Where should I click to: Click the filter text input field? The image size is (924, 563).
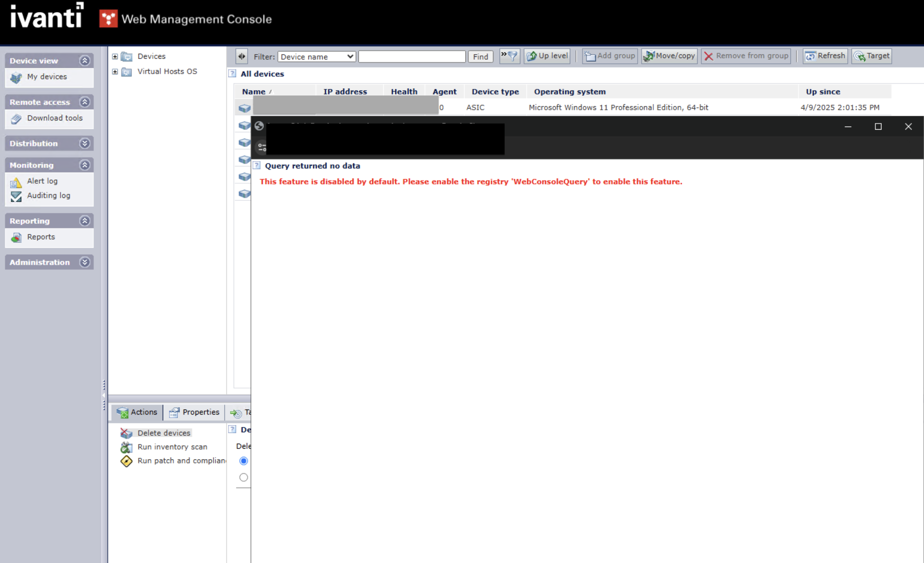click(411, 57)
